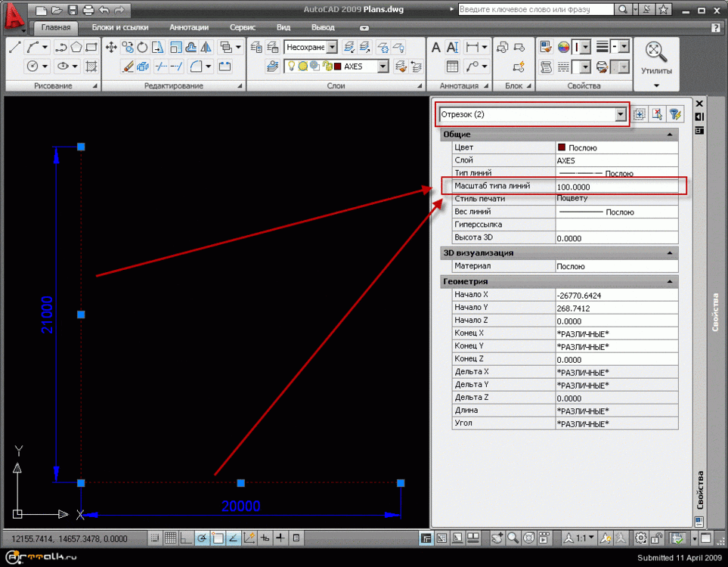Screen dimensions: 728x567
Task: Toggle auto-hide of properties palette
Action: coord(699,117)
